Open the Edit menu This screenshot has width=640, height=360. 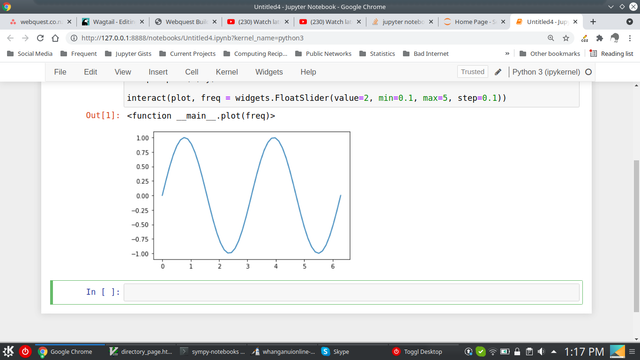[x=91, y=72]
